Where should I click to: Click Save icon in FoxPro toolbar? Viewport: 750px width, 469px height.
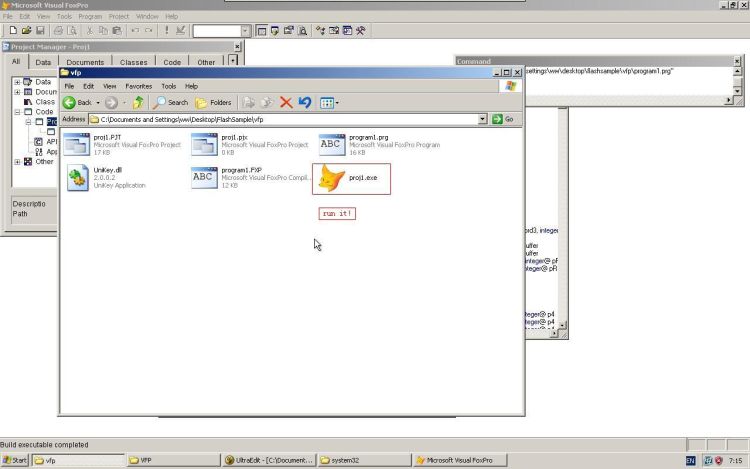pos(40,31)
